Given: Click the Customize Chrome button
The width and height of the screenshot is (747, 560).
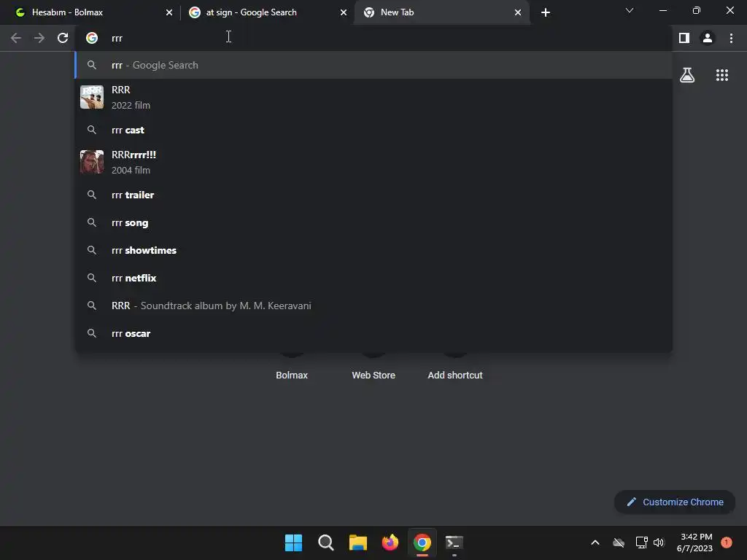Looking at the screenshot, I should (675, 502).
